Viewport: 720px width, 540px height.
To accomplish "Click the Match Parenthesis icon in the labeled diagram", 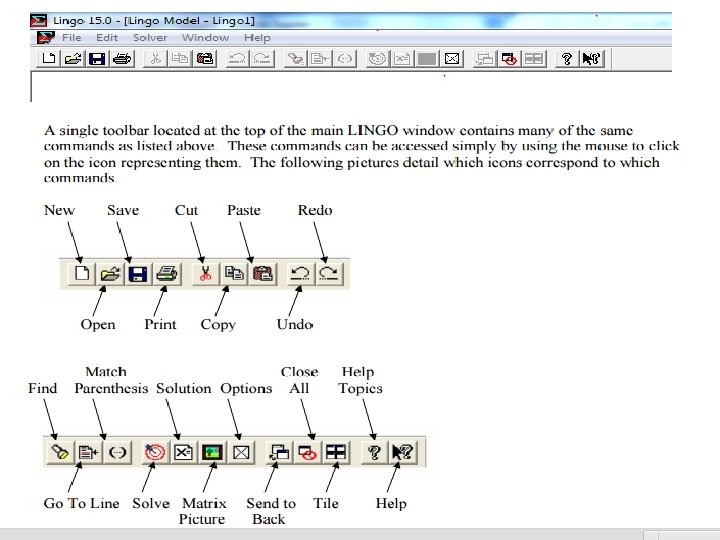I will (117, 452).
